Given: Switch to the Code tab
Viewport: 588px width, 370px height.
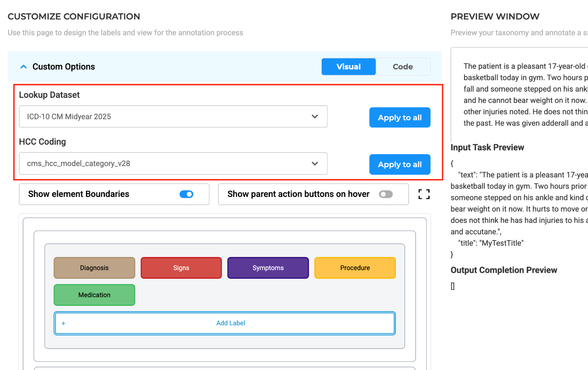Looking at the screenshot, I should 402,67.
